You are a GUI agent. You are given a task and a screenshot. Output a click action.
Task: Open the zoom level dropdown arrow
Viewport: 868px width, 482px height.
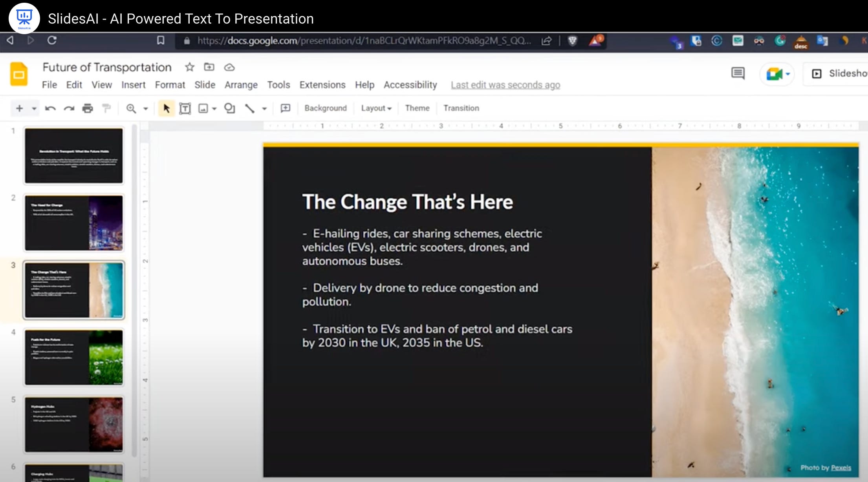tap(145, 109)
